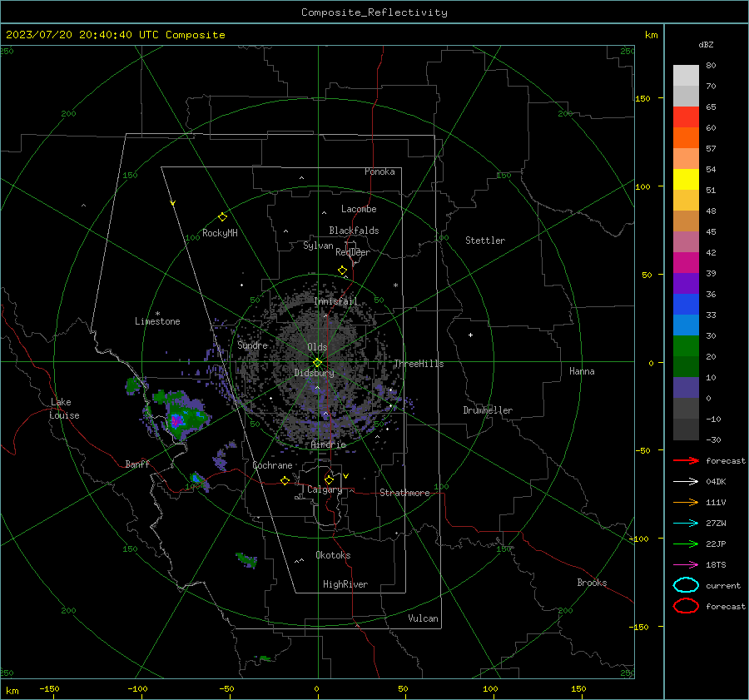
Task: Click the Drumheller city label
Action: [488, 410]
